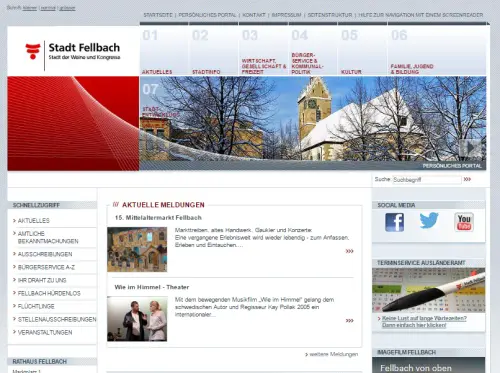Play 'Fellbach von oben' image film
Image resolution: width=500 pixels, height=373 pixels.
click(x=429, y=365)
